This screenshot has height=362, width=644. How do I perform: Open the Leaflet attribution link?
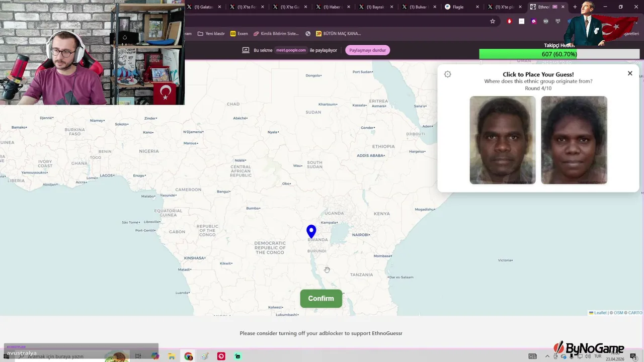tap(598, 313)
